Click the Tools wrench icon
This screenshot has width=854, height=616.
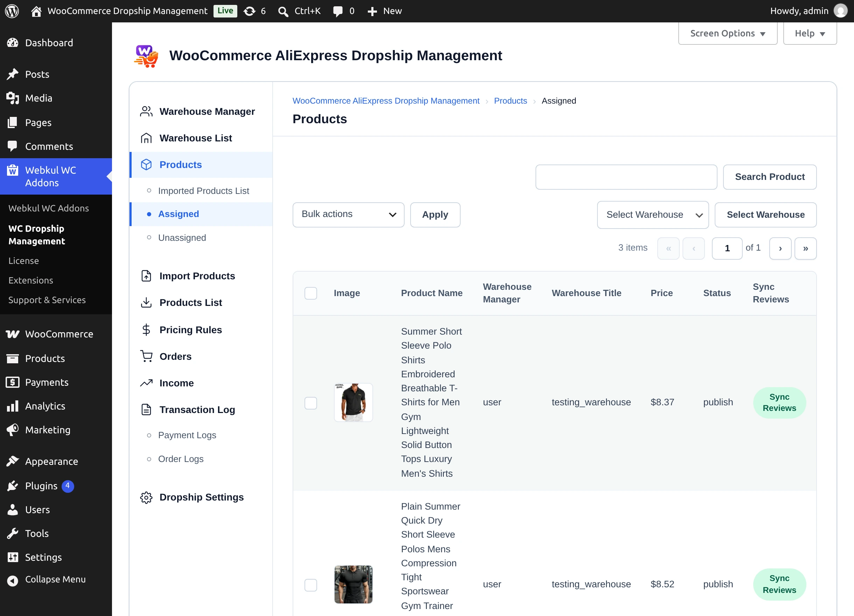pyautogui.click(x=13, y=533)
